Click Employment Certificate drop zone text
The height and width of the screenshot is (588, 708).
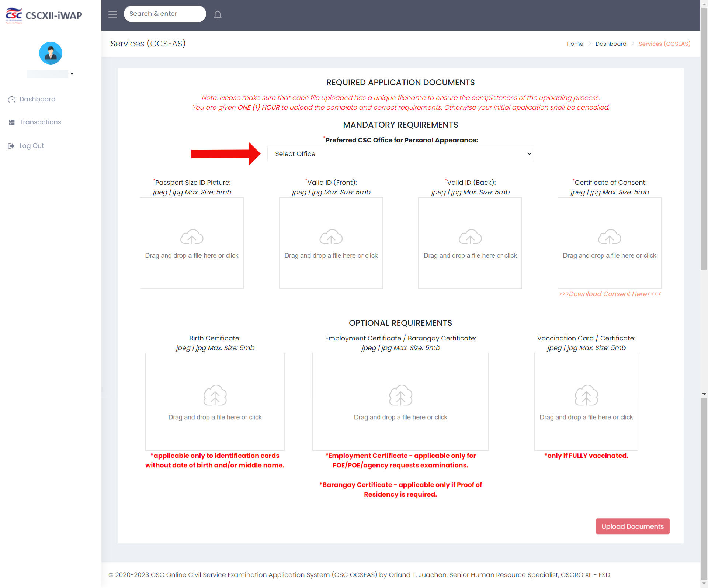click(x=400, y=417)
